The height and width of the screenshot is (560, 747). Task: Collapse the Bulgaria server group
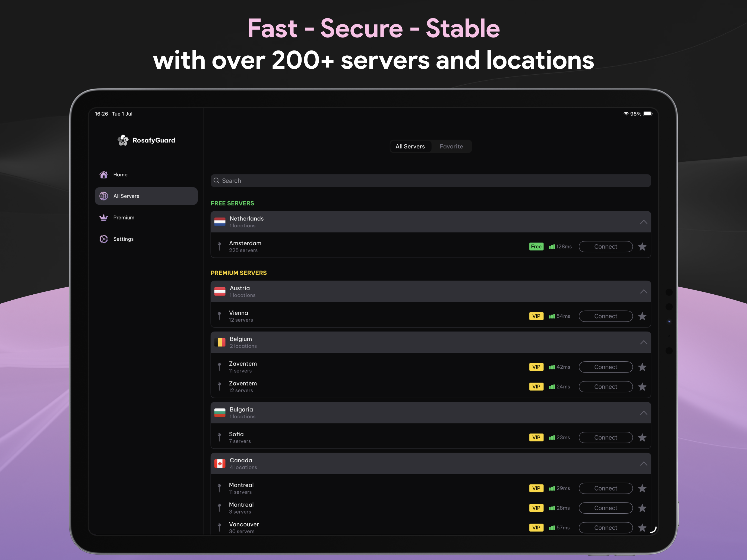pyautogui.click(x=644, y=413)
